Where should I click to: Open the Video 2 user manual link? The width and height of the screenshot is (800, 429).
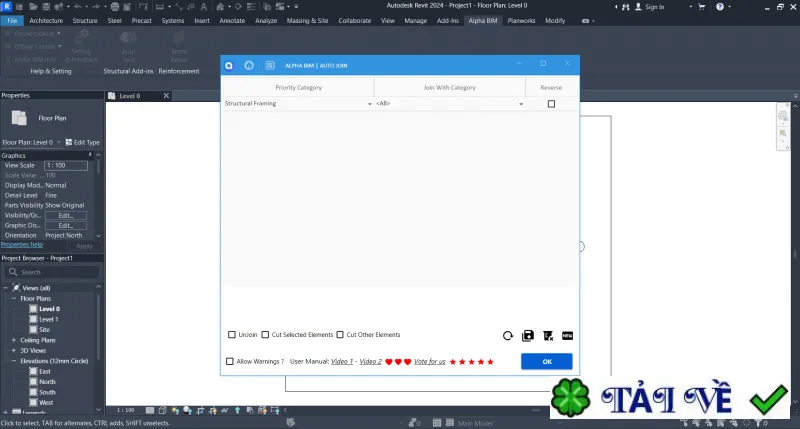370,361
